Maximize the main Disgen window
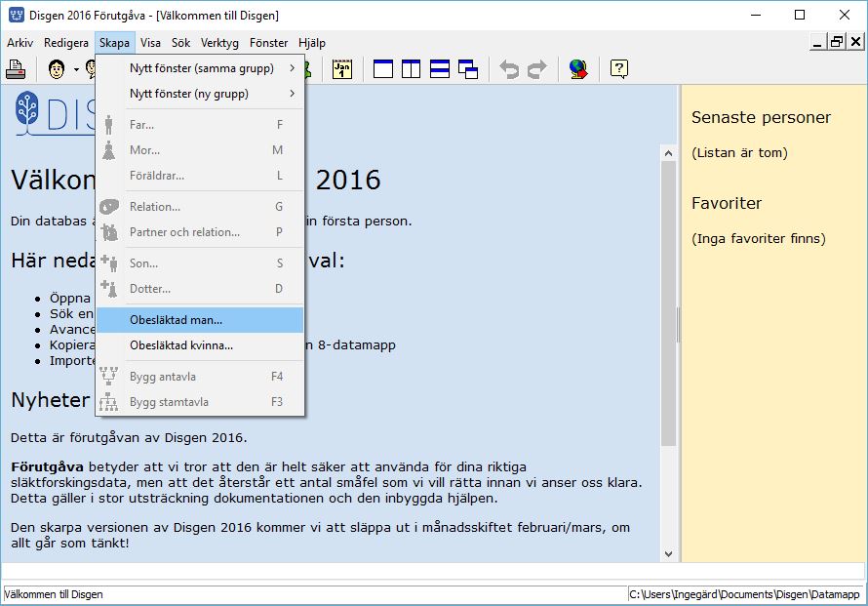This screenshot has height=606, width=868. click(x=800, y=15)
